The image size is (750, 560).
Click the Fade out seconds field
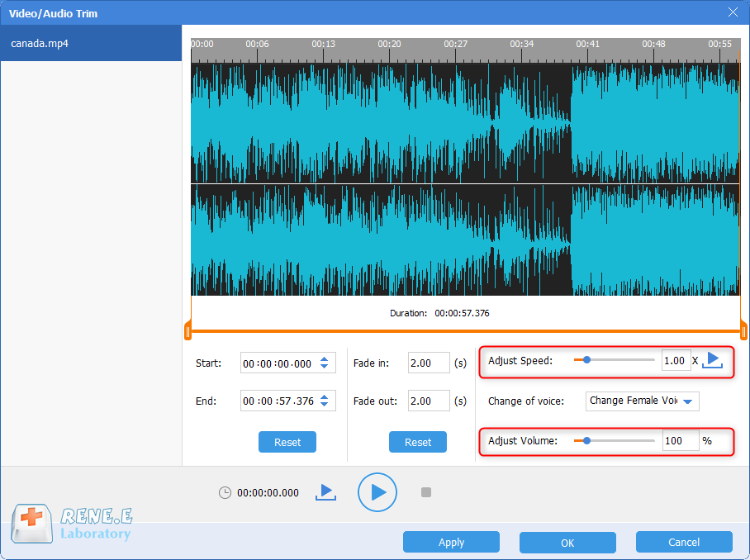429,401
